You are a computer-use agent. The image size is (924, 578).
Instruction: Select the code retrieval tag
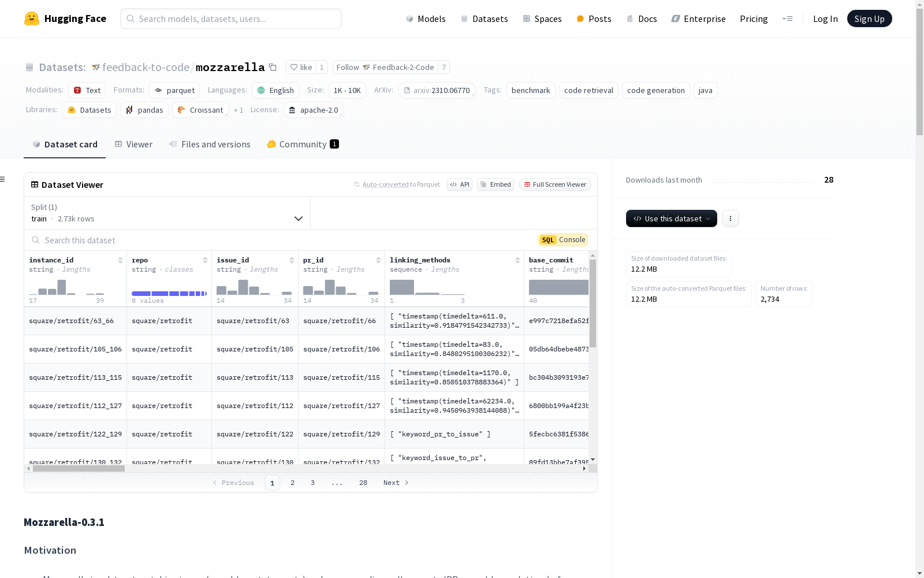[588, 90]
